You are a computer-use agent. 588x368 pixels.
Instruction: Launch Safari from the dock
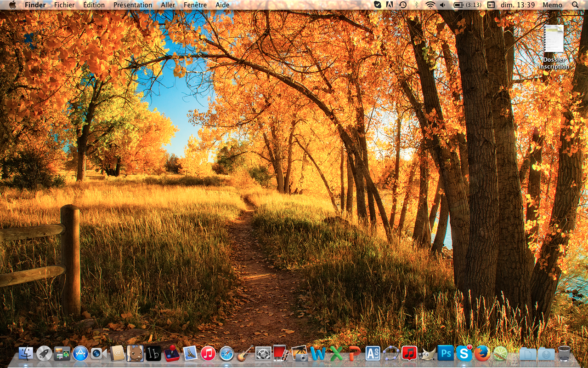[x=226, y=353]
